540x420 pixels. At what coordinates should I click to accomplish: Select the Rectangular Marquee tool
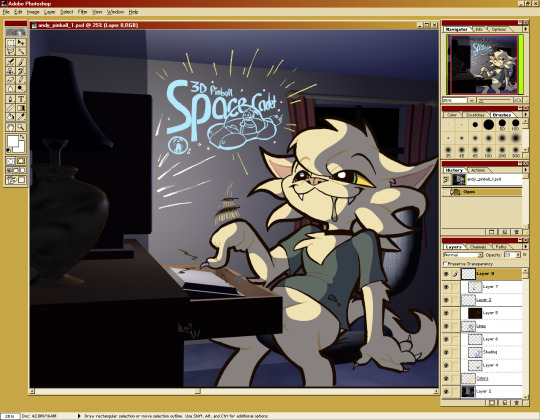coord(11,43)
